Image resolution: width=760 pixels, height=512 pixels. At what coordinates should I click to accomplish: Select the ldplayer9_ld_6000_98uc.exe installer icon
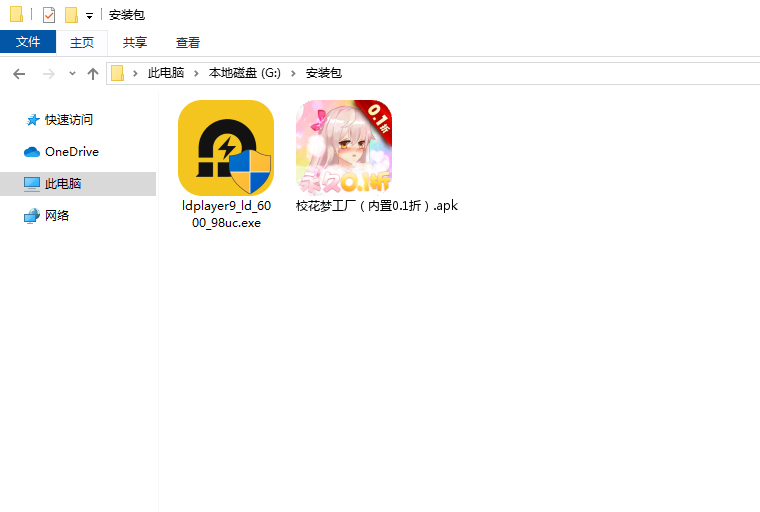click(226, 148)
